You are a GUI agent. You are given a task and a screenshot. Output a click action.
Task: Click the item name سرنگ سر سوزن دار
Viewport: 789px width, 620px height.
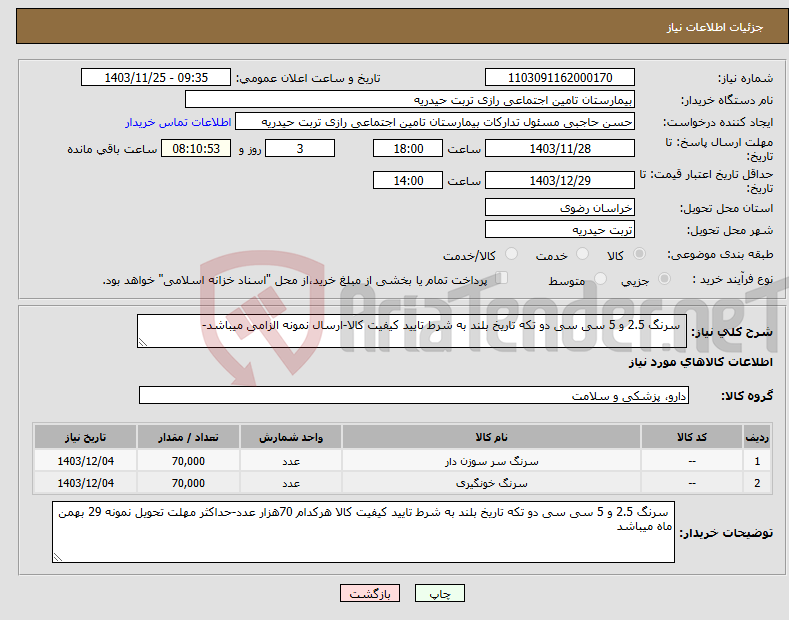(x=491, y=461)
